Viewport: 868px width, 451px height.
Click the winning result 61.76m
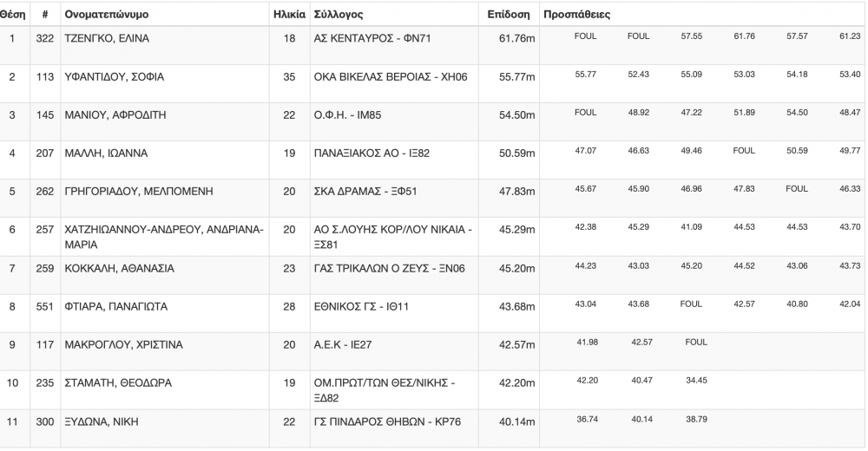tap(516, 39)
